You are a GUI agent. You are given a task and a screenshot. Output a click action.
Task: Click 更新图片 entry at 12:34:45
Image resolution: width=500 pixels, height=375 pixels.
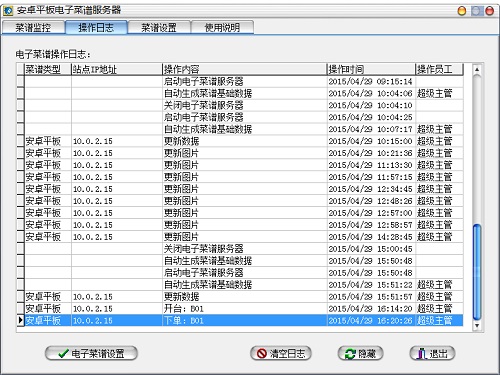tap(244, 189)
